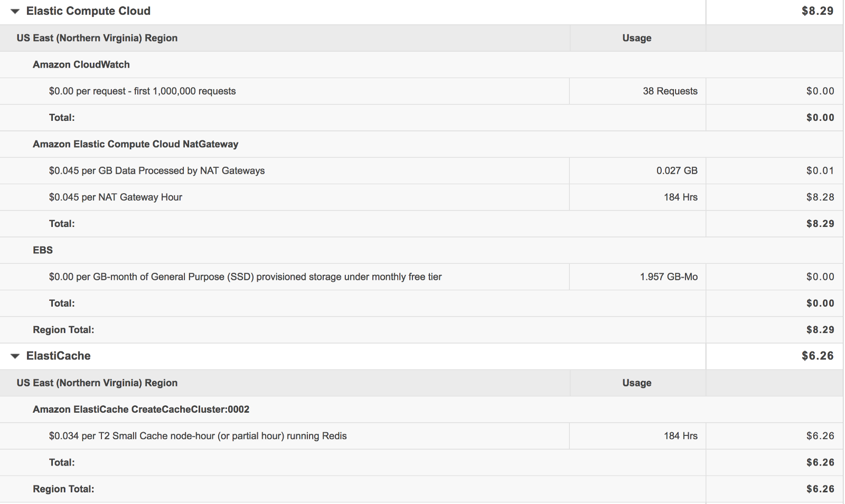The image size is (845, 504).
Task: Select Amazon ElastiCache CreateCacheCluster:0002 label
Action: click(141, 410)
